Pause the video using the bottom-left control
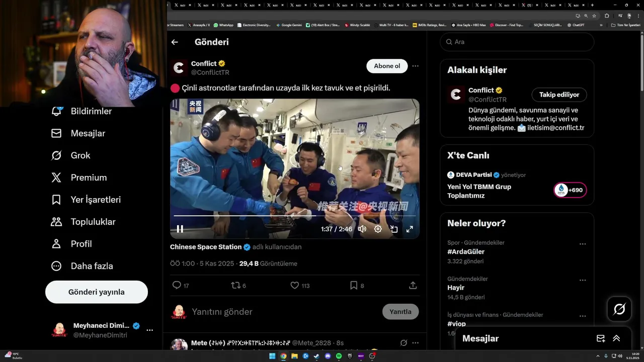Image resolution: width=644 pixels, height=362 pixels. pos(180,229)
